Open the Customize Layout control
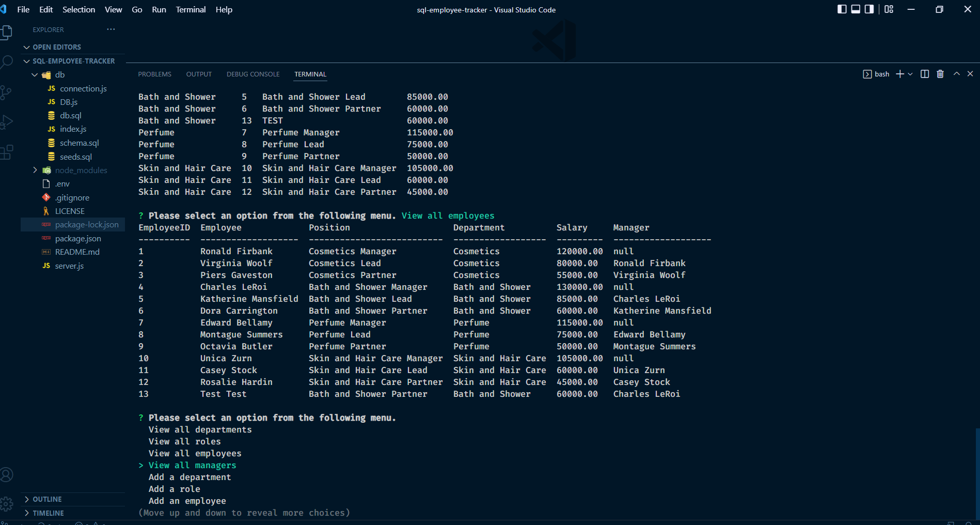This screenshot has height=525, width=980. 889,9
